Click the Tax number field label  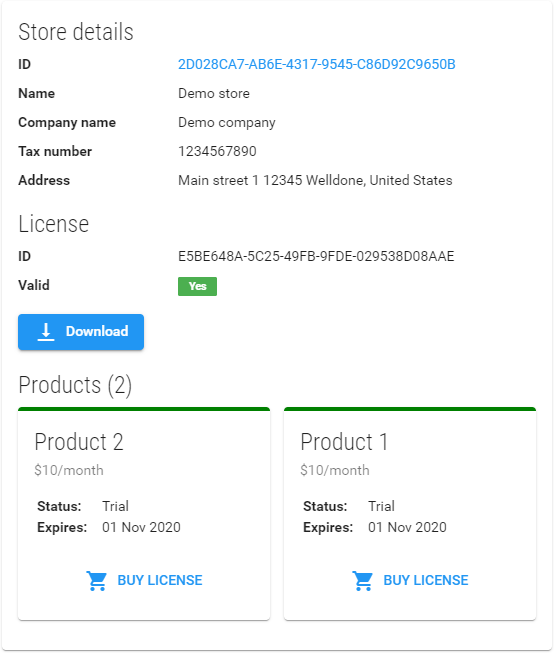click(55, 151)
